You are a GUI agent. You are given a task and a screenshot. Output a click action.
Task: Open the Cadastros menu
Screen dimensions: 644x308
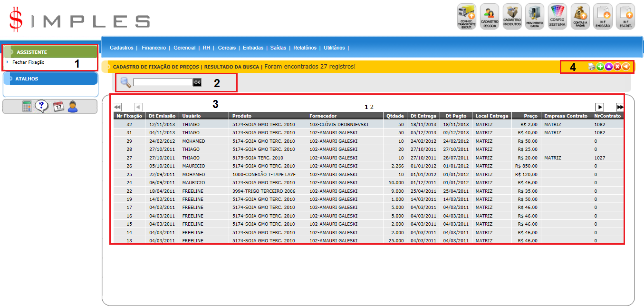121,48
